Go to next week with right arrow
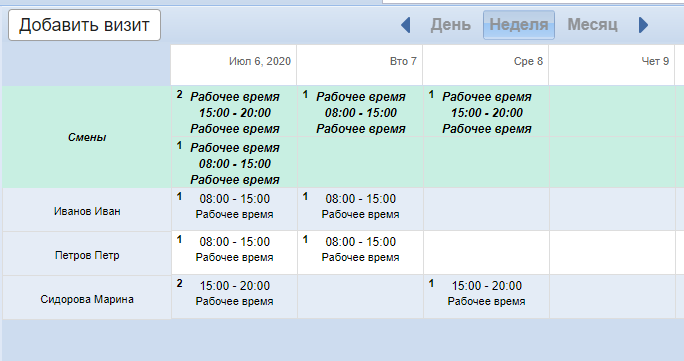This screenshot has width=684, height=361. click(643, 25)
